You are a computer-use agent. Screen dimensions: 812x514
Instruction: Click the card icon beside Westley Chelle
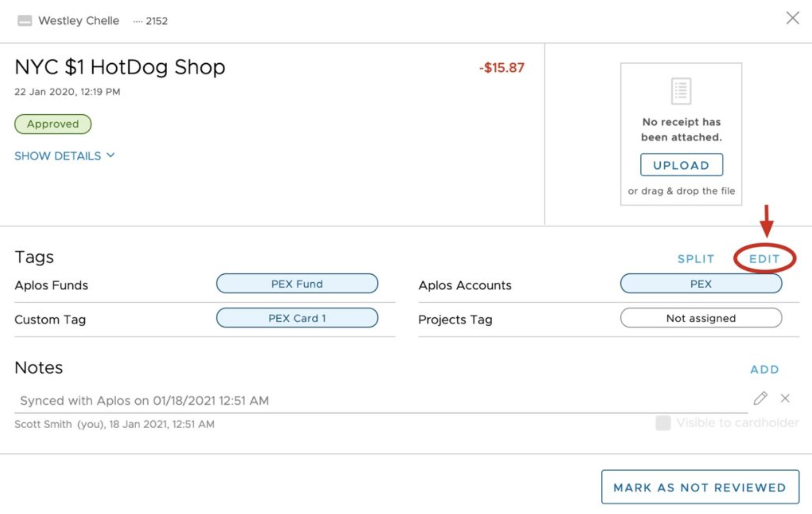[25, 21]
